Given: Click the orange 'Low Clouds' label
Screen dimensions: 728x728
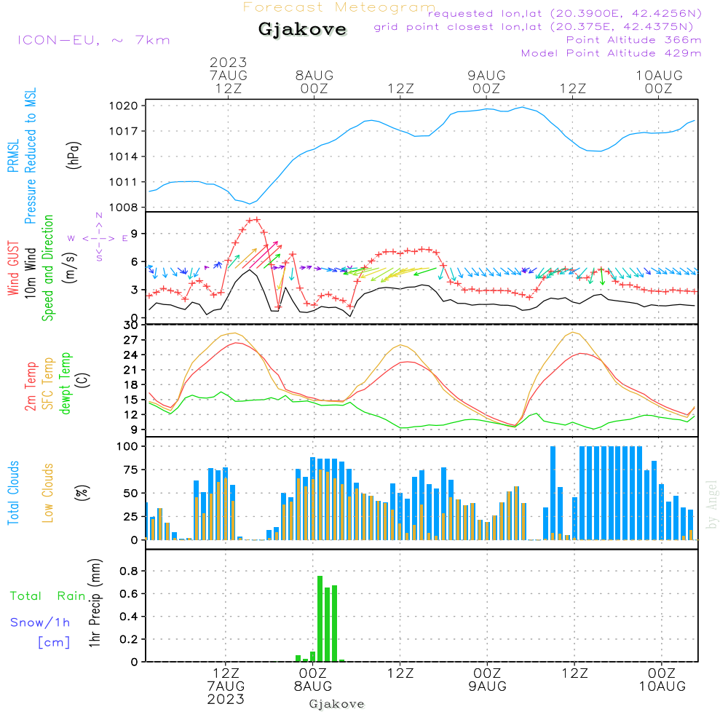Looking at the screenshot, I should pos(48,493).
